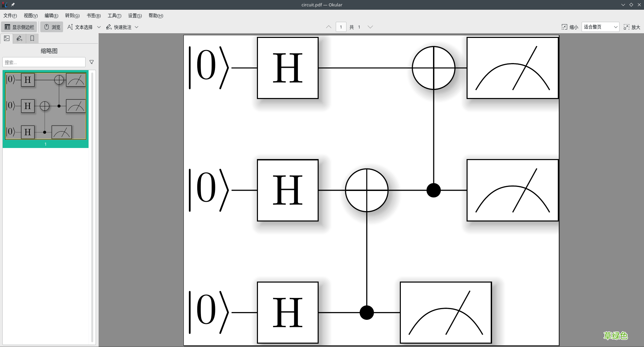Toggle the 显示侧边栏 sidebar button

19,27
